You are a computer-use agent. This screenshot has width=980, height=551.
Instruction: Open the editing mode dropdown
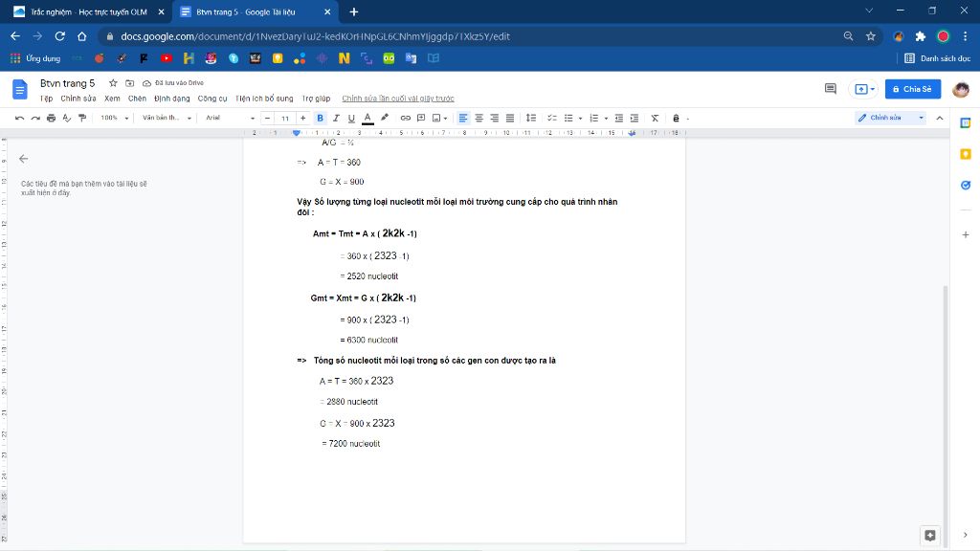891,118
